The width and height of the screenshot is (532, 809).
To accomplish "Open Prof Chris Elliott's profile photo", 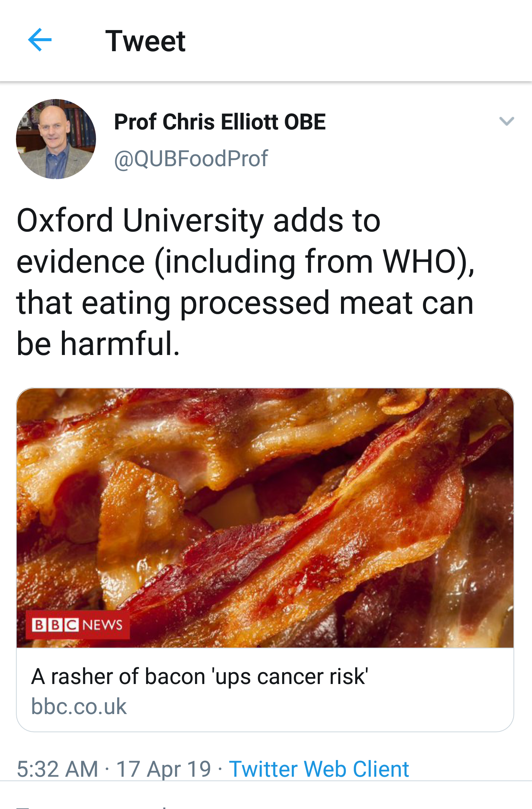I will 56,139.
